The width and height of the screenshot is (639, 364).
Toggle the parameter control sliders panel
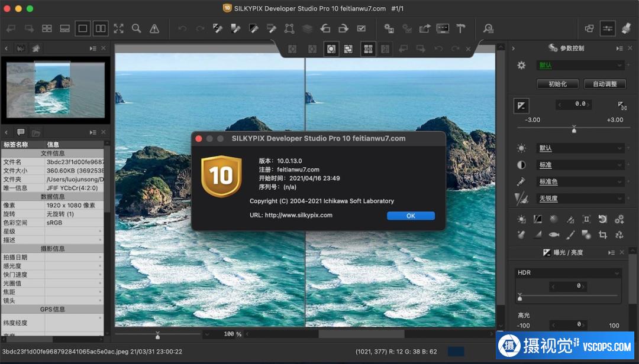pos(608,28)
